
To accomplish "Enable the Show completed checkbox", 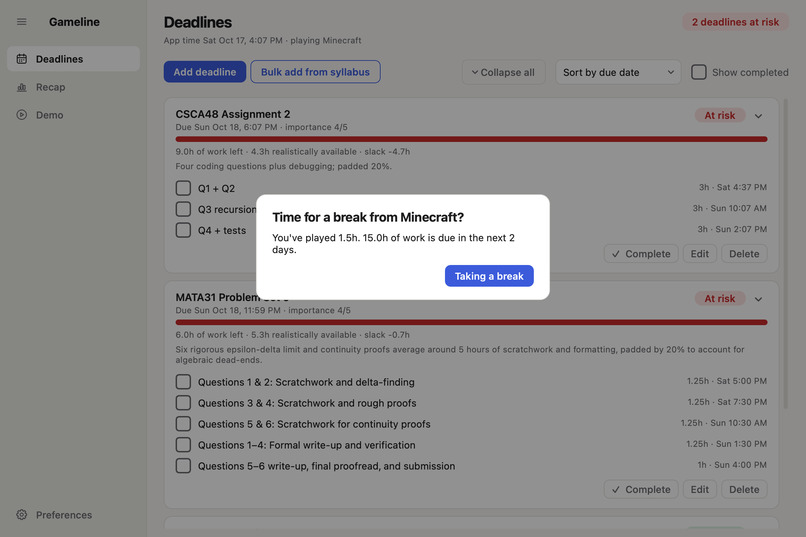I will (x=699, y=72).
